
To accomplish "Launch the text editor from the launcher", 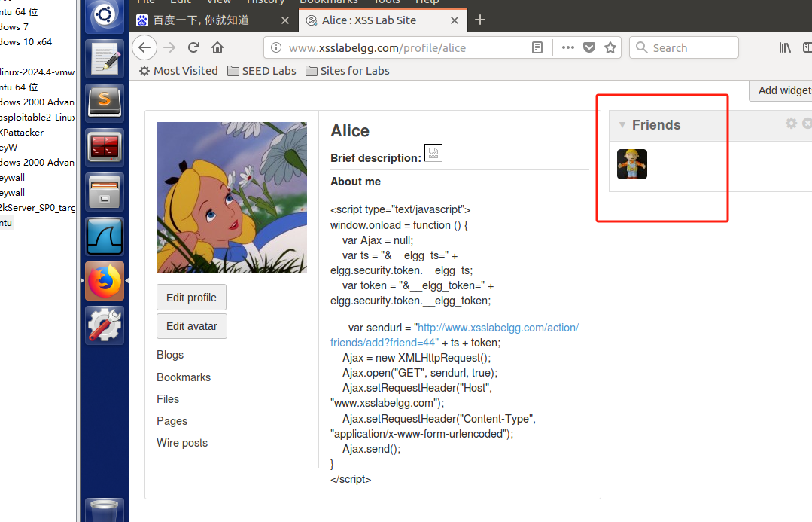I will coord(105,58).
